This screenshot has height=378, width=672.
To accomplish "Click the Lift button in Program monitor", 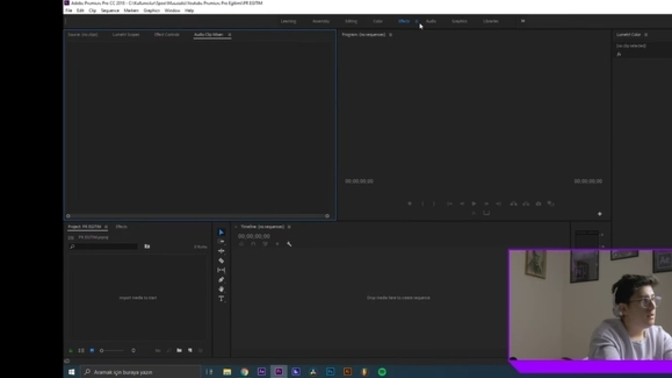I will coord(513,204).
